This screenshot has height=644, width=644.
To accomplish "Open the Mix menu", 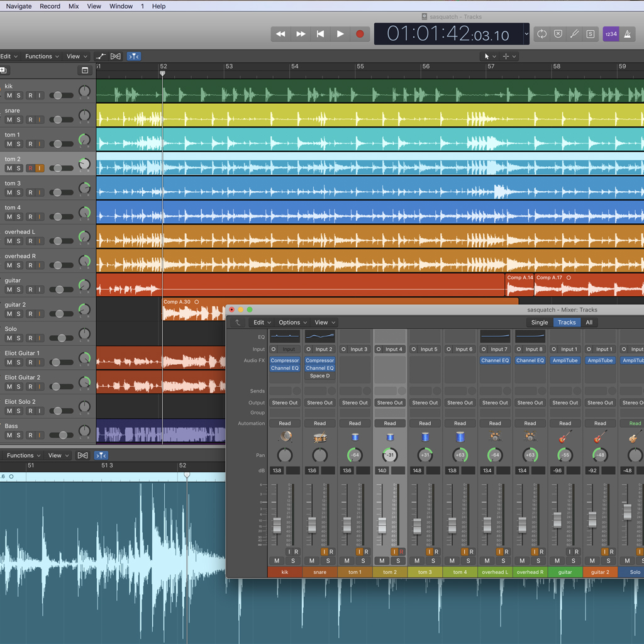I will pyautogui.click(x=74, y=6).
